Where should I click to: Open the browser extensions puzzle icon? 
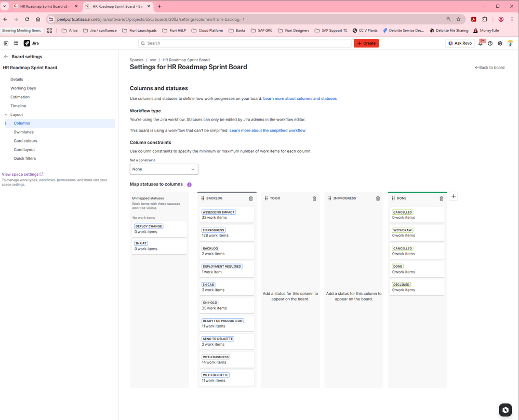pyautogui.click(x=485, y=19)
